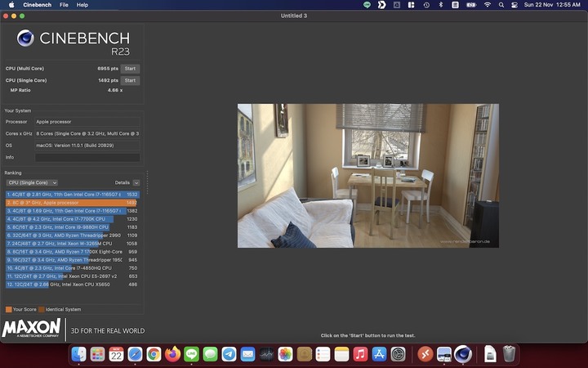Open the Photos app in Dock

click(285, 354)
